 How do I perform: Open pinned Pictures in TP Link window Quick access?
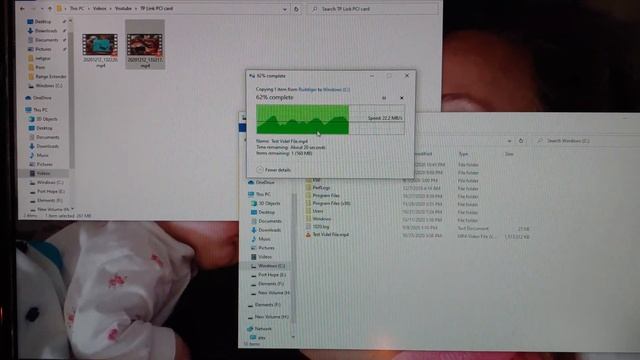(x=43, y=49)
